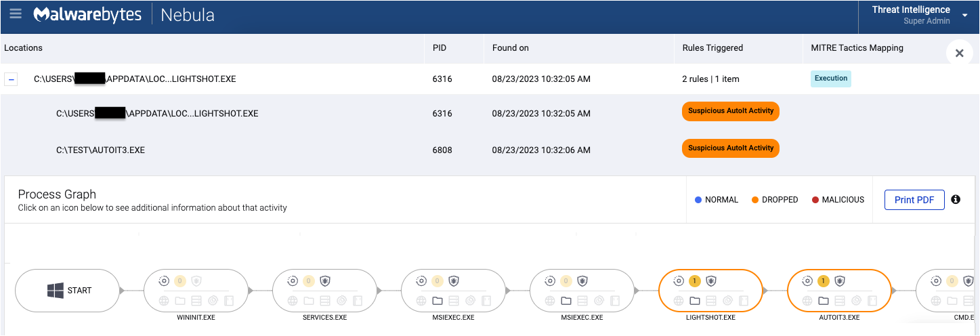
Task: Click the Malwarebytes Nebula logo
Action: click(124, 14)
